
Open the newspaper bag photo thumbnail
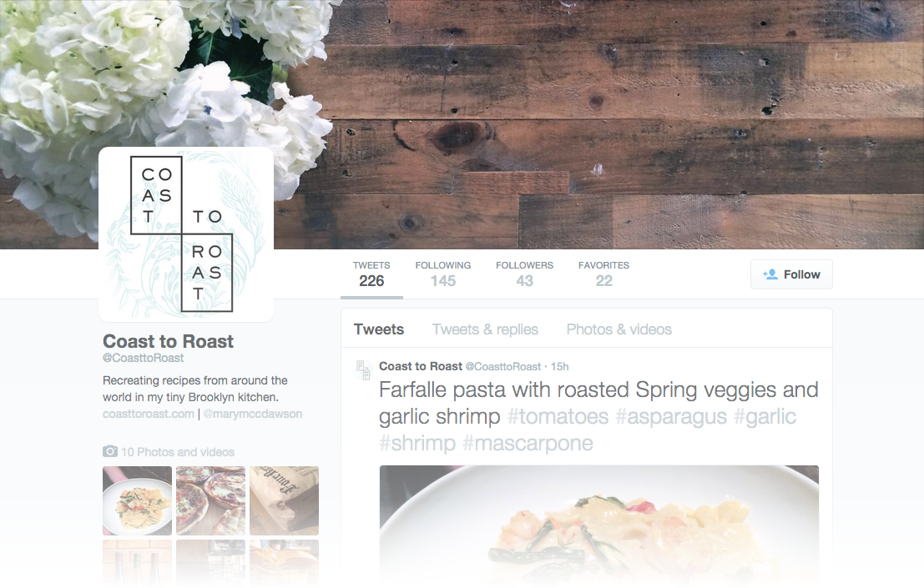(x=284, y=501)
